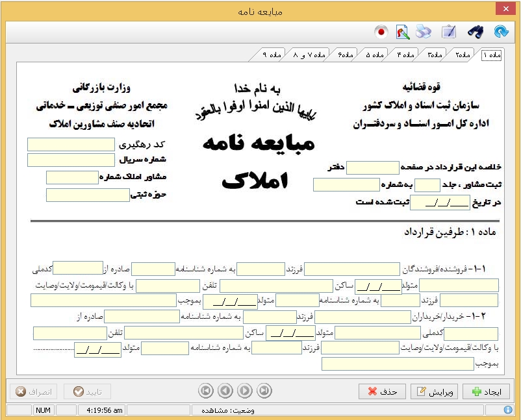The image size is (521, 420).
Task: Switch to the ماده ۹ tab
Action: pos(272,55)
